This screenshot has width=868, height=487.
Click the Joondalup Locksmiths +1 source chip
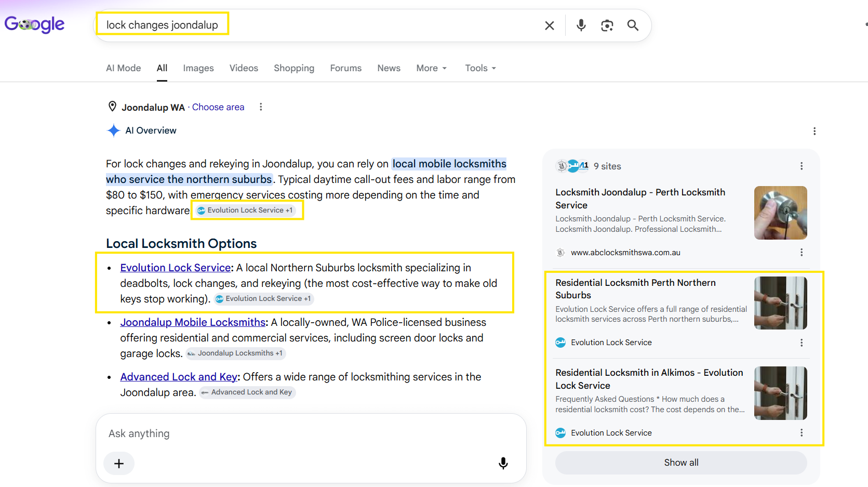pos(235,353)
